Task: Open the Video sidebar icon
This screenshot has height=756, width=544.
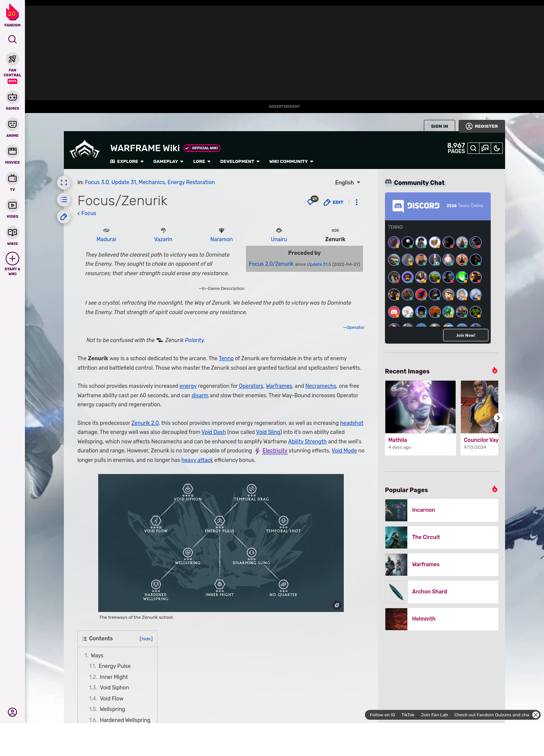Action: click(12, 205)
